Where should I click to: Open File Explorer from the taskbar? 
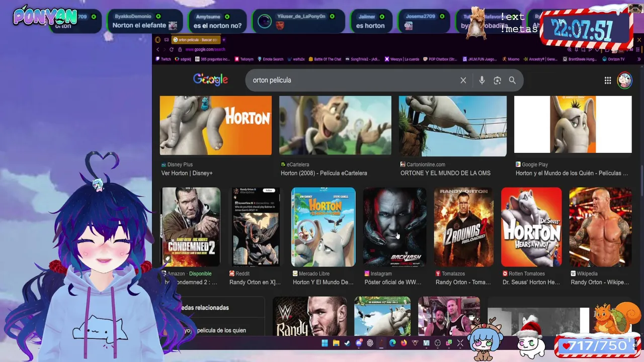click(x=336, y=343)
